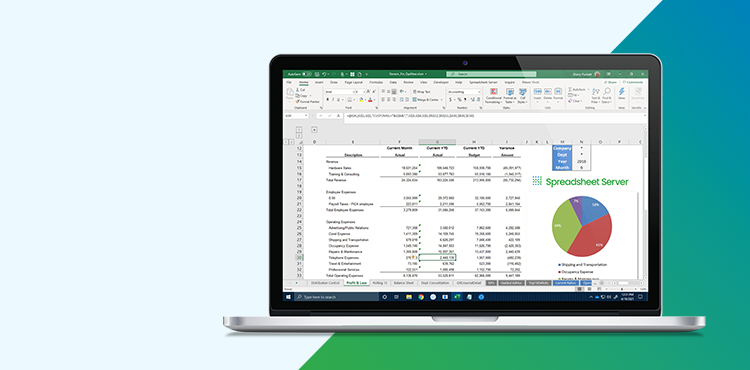Select the Balance Sheet sheet tab
The image size is (750, 370).
[x=404, y=283]
